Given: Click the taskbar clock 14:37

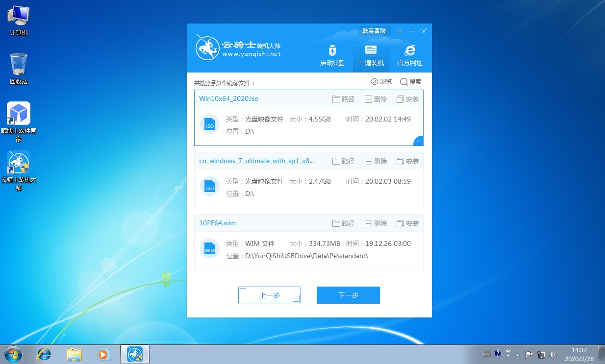Looking at the screenshot, I should click(x=579, y=354).
